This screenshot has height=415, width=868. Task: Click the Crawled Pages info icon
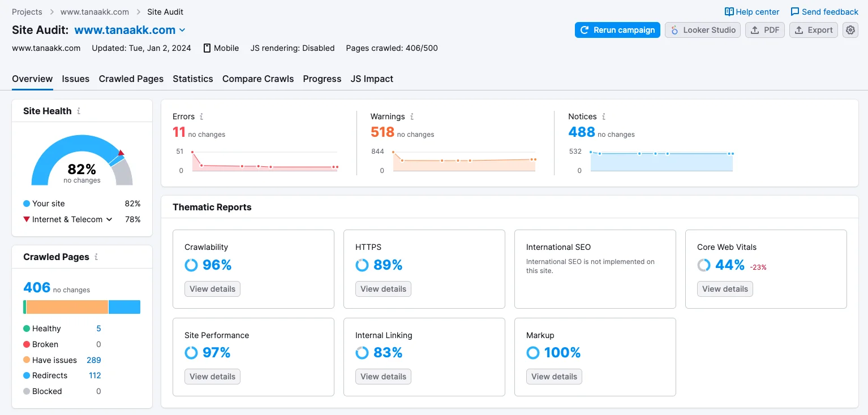(x=96, y=257)
